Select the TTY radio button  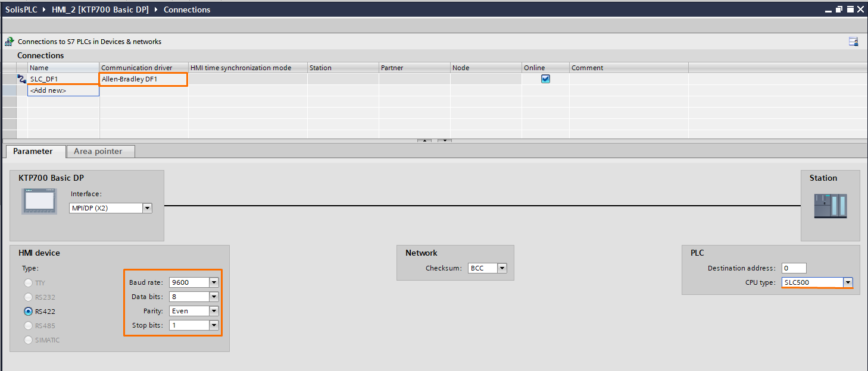(27, 282)
